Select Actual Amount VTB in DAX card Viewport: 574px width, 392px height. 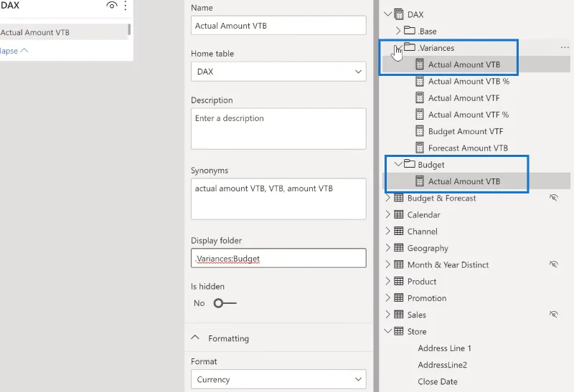click(64, 32)
